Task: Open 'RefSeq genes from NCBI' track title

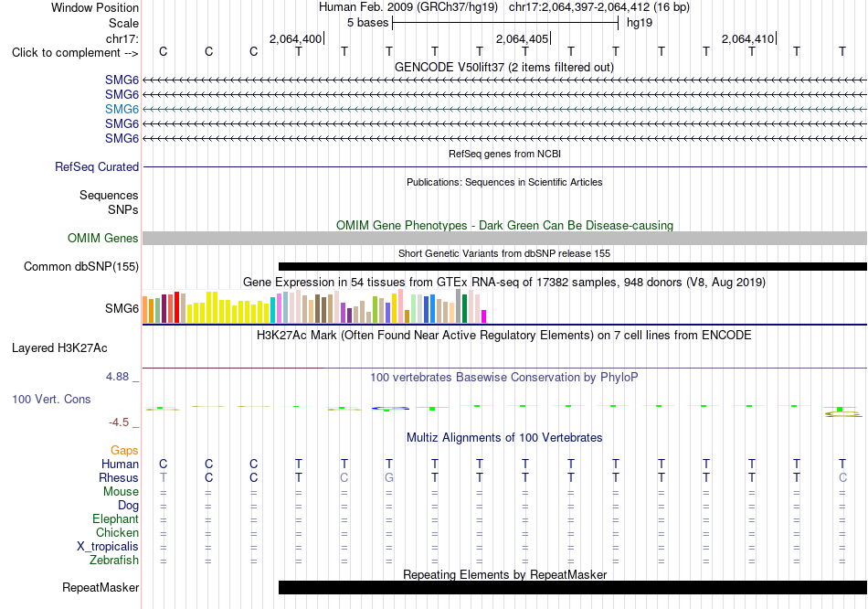Action: point(504,154)
